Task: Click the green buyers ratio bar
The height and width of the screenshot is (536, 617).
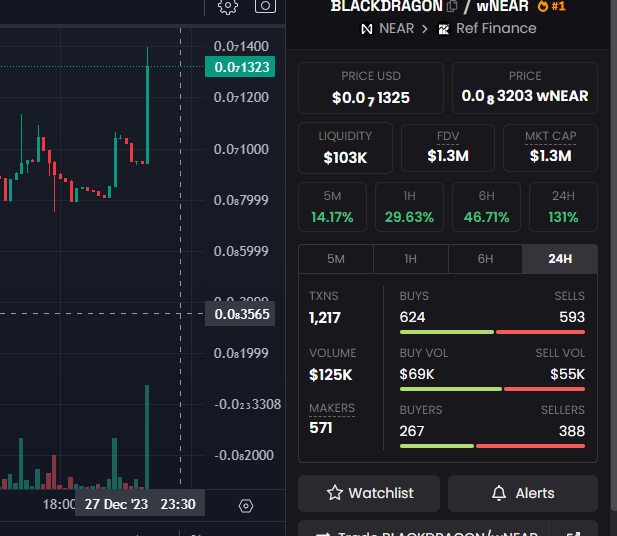Action: (x=437, y=446)
